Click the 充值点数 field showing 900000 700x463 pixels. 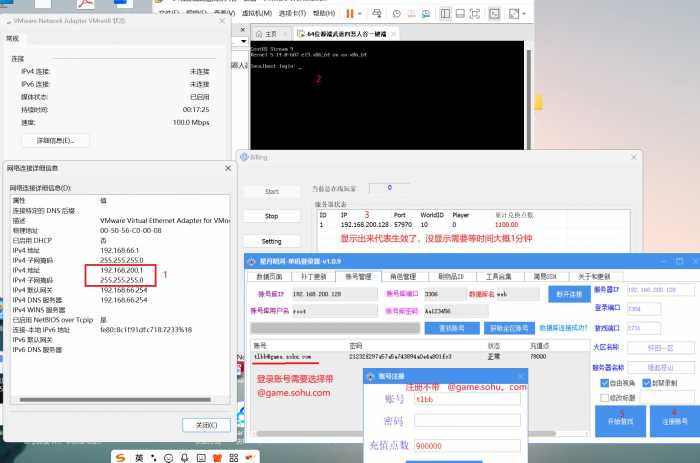pyautogui.click(x=467, y=446)
